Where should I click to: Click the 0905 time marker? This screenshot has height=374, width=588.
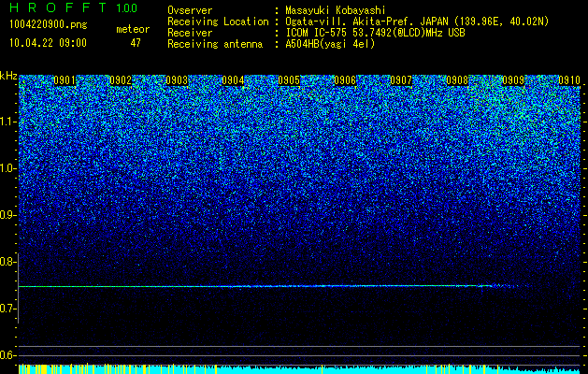289,80
